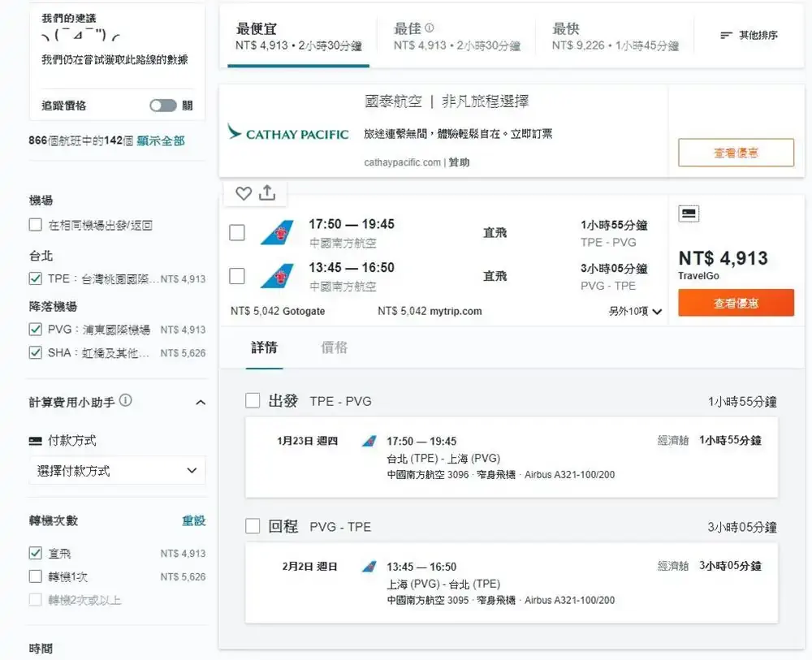
Task: Click small airline logo in 2月2日 detail
Action: click(x=369, y=567)
